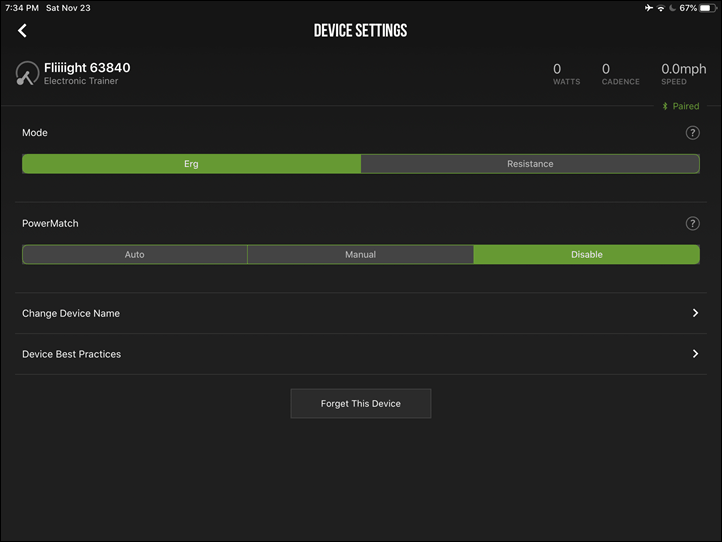Open Change Device Name row
The height and width of the screenshot is (542, 722).
pos(361,313)
